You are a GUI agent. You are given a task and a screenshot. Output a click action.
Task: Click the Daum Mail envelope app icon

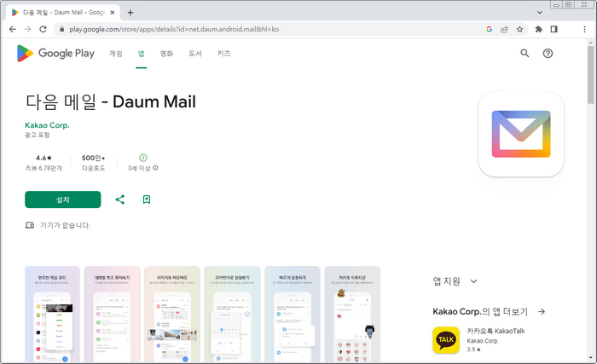(521, 134)
